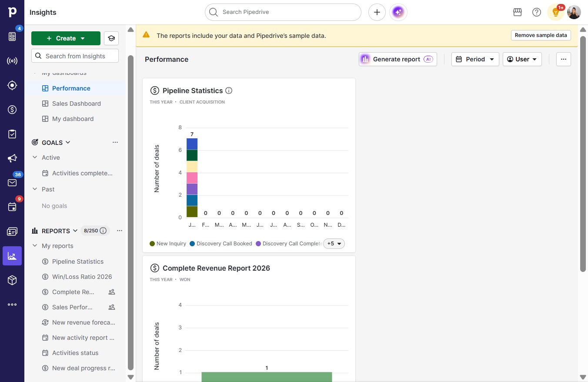Click Generate report AI button
Screen dimensions: 588x382
[398, 59]
